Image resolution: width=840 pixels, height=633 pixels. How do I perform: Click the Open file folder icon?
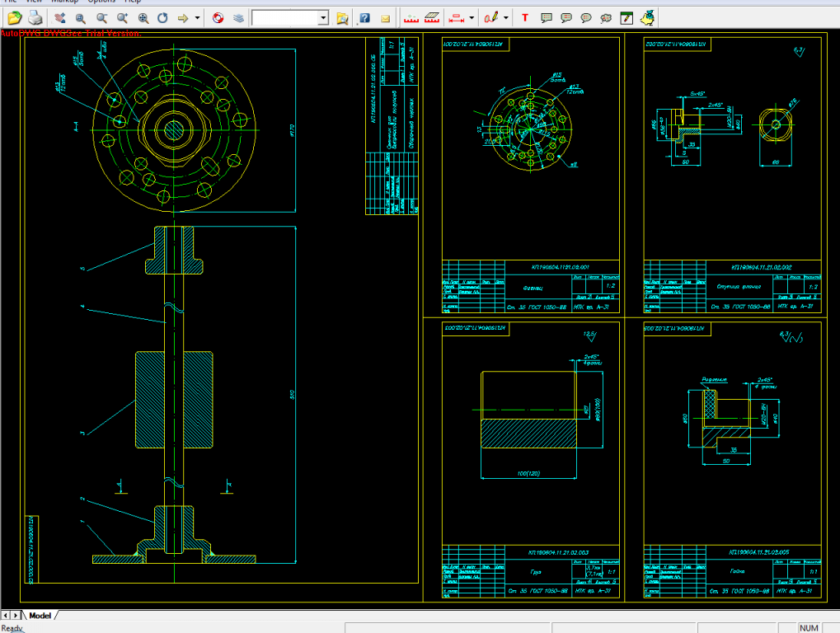(x=15, y=17)
